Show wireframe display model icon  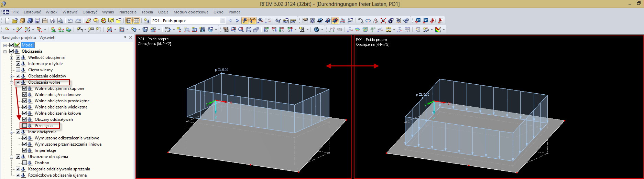(249, 30)
